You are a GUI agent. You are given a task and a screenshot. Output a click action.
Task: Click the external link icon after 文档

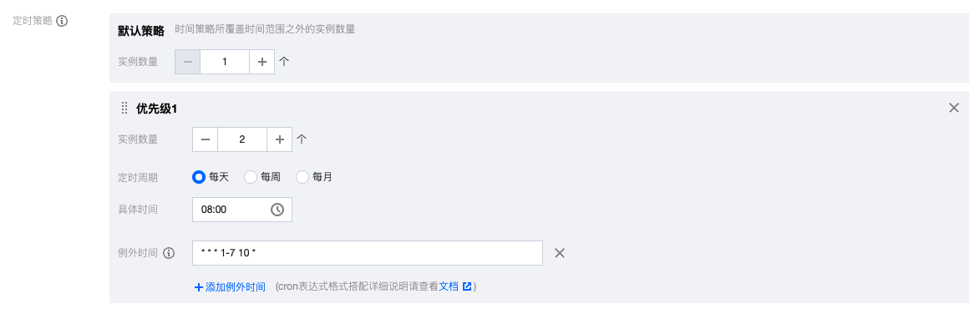(x=467, y=286)
